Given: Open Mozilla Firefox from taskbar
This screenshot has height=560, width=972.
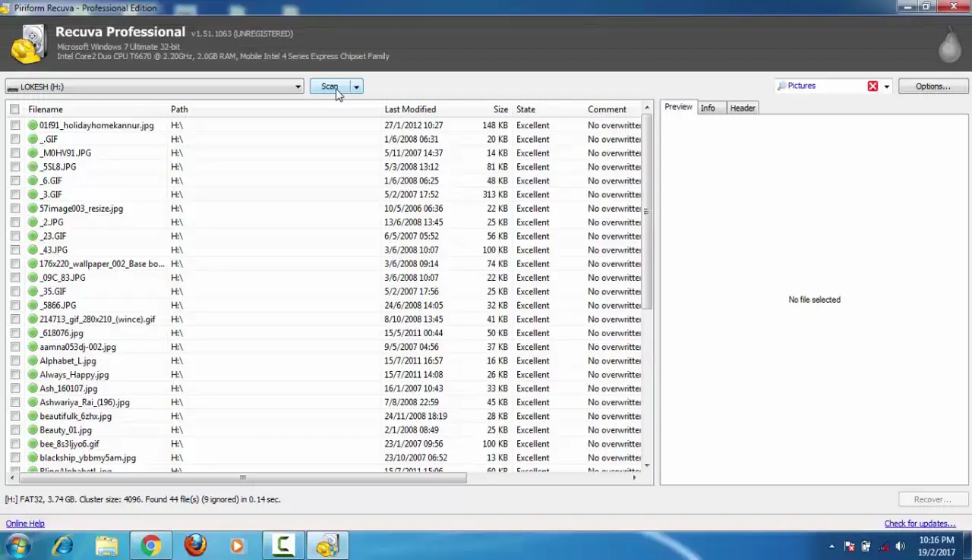Looking at the screenshot, I should [195, 546].
